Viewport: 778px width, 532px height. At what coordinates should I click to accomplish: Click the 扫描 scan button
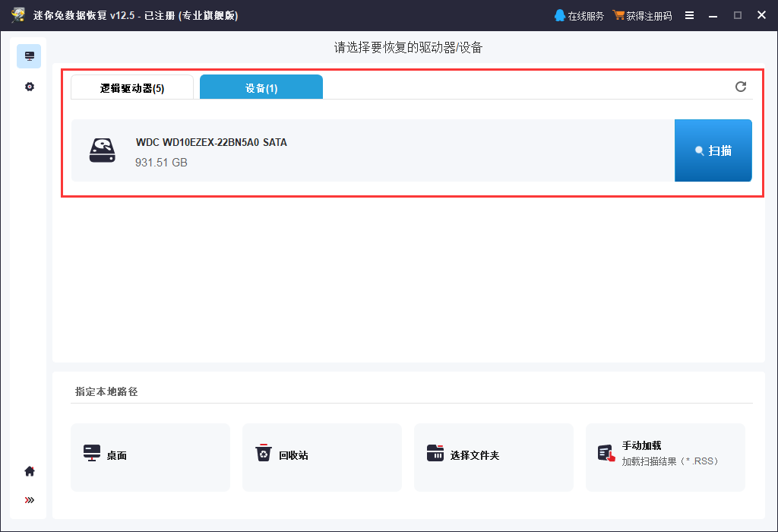click(713, 150)
